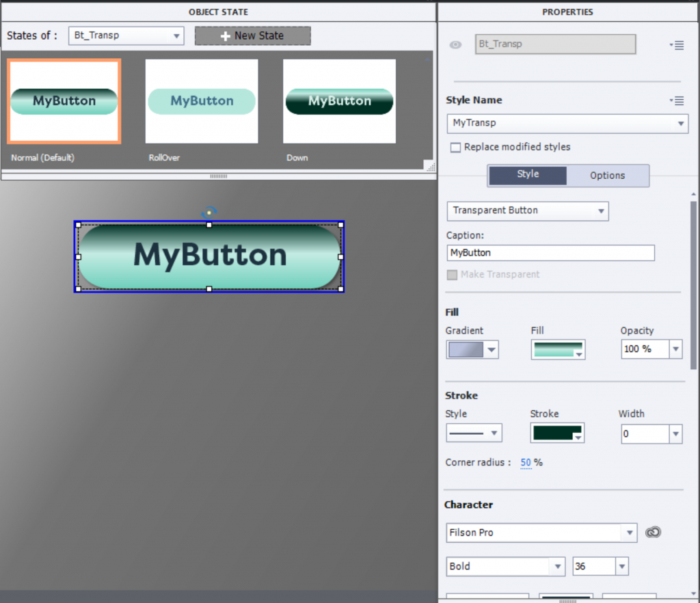
Task: Open the Fill color swatch
Action: (x=557, y=350)
